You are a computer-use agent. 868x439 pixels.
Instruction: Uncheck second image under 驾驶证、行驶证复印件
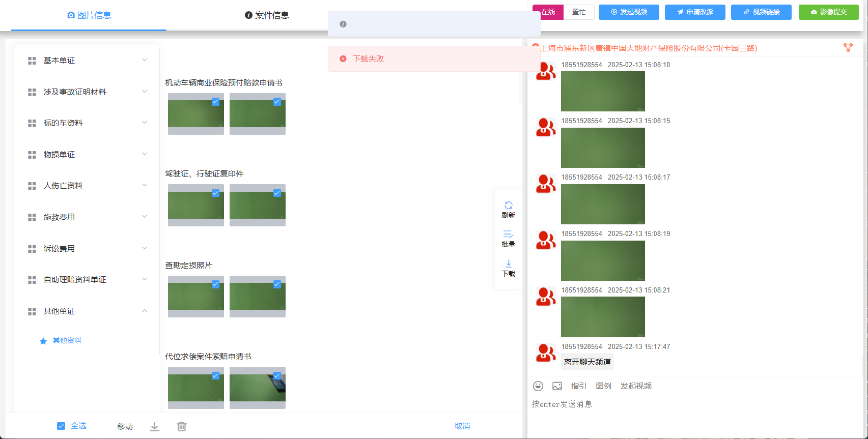point(277,193)
